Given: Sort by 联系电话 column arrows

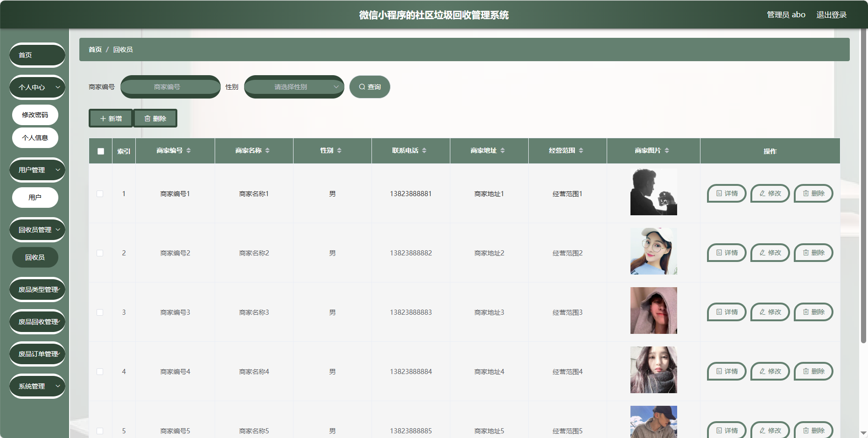Looking at the screenshot, I should click(424, 150).
